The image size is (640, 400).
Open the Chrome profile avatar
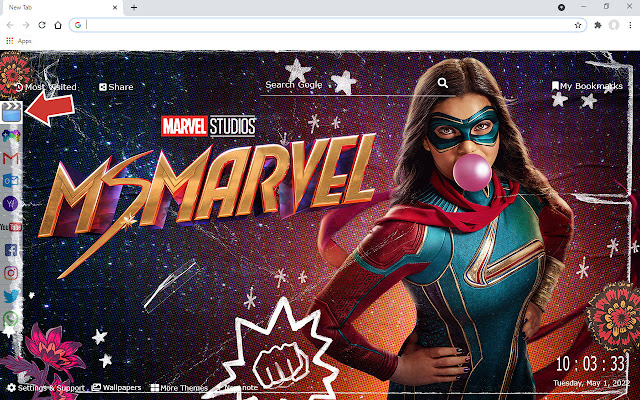614,25
